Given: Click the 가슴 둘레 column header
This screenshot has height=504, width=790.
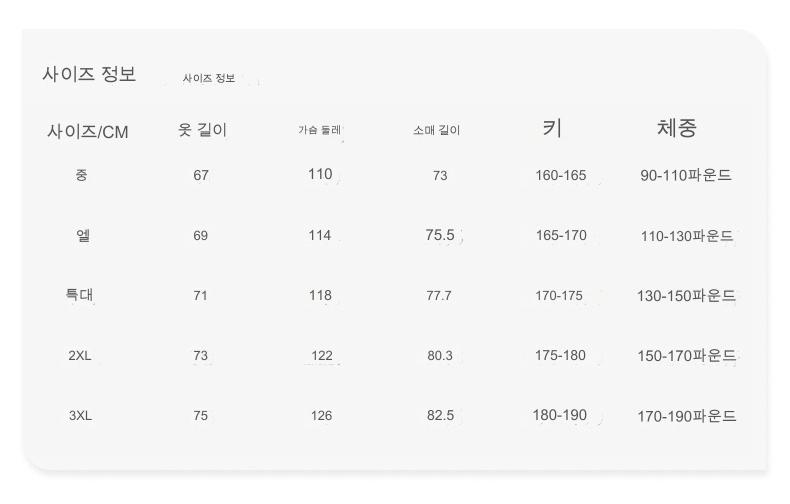Looking at the screenshot, I should click(320, 130).
